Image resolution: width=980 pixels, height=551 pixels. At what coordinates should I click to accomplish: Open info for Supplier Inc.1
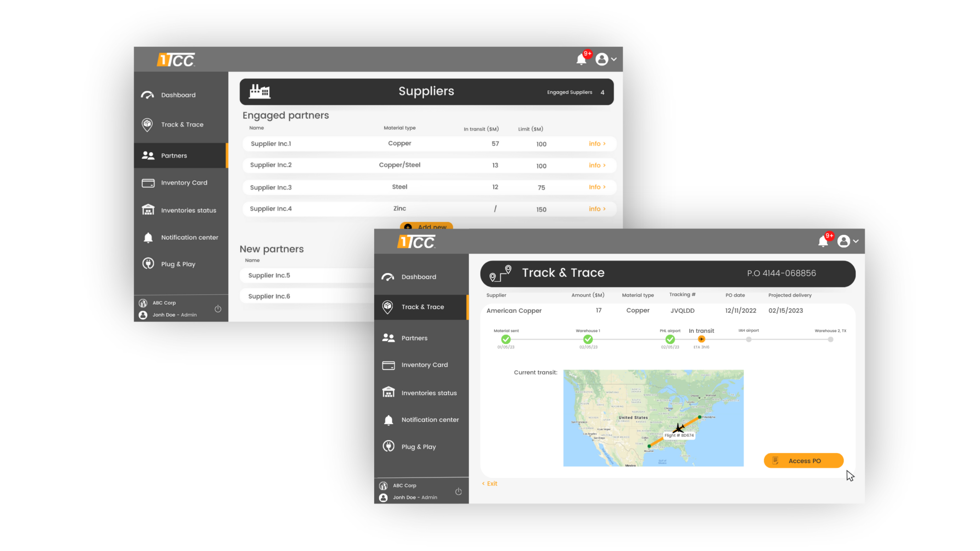click(x=597, y=143)
